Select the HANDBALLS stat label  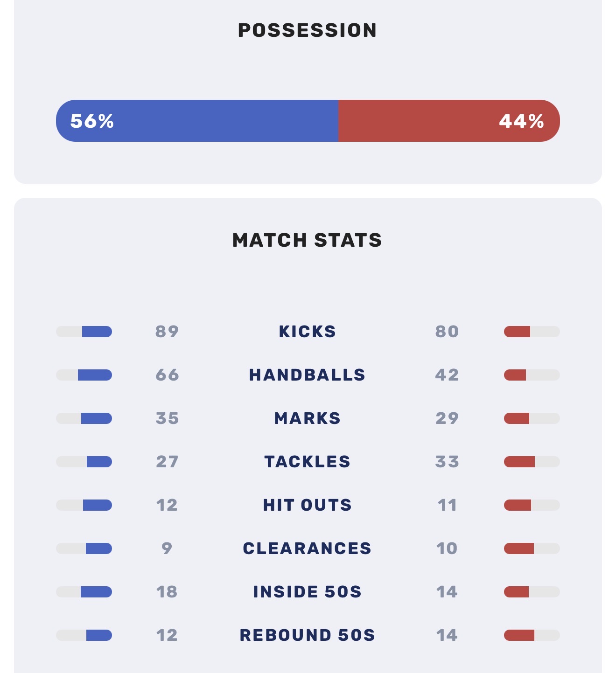[308, 375]
